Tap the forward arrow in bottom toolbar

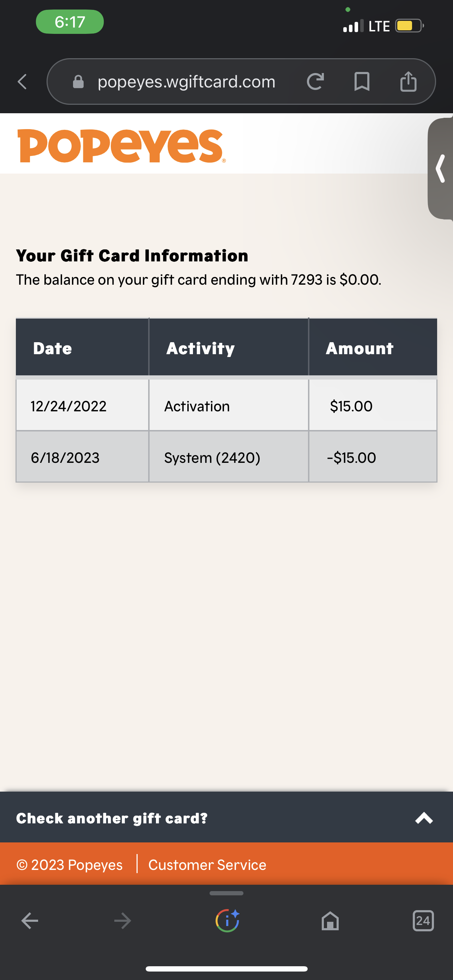point(122,921)
